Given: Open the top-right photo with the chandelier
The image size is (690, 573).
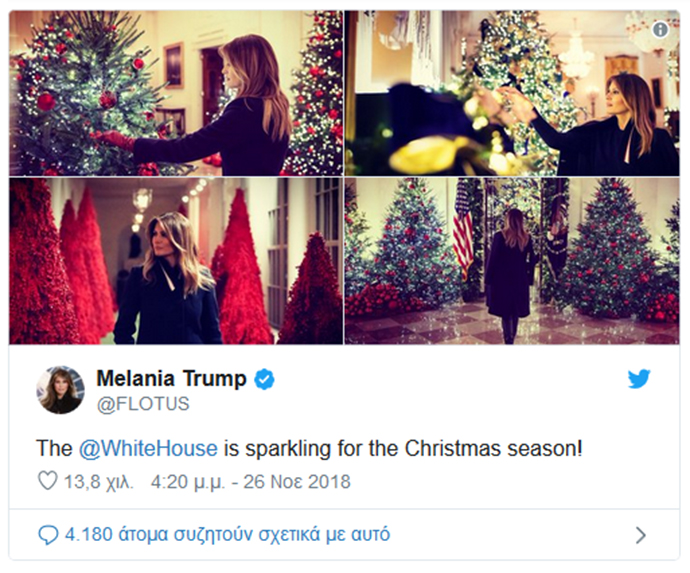Looking at the screenshot, I should click(x=512, y=93).
